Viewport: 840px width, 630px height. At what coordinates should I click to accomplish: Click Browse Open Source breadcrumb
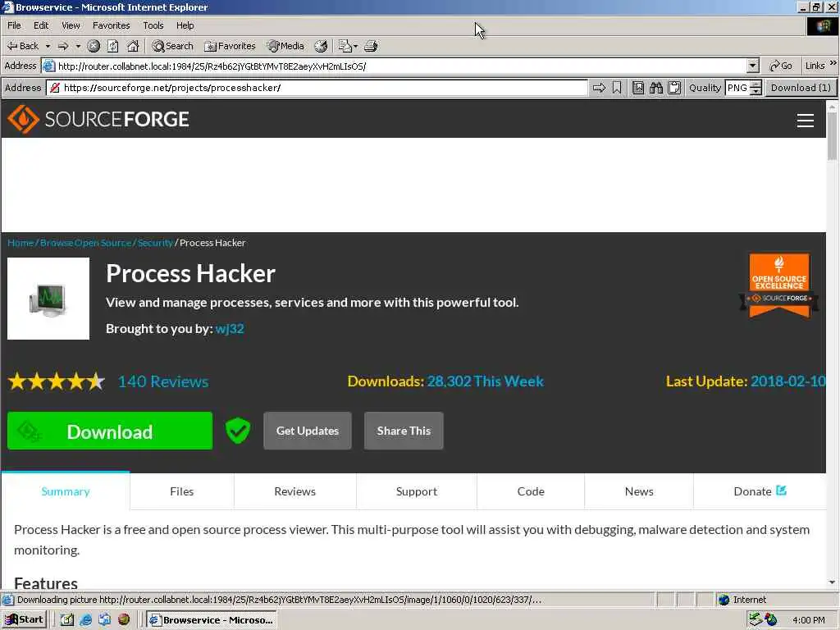pos(85,243)
